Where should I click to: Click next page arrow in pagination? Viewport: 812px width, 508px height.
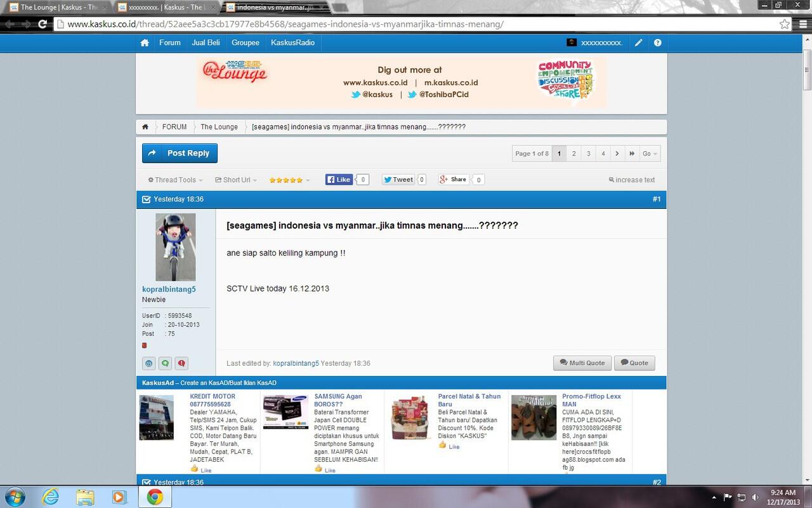tap(617, 154)
